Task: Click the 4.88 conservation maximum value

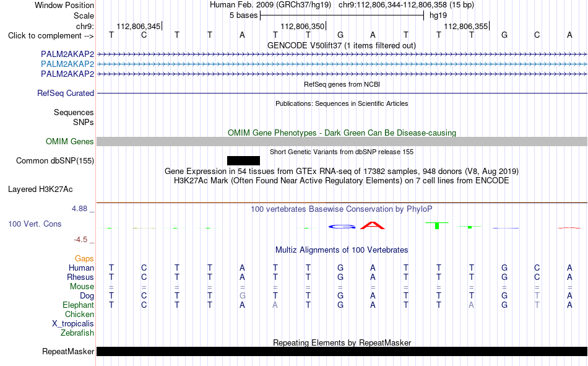Action: [x=79, y=208]
